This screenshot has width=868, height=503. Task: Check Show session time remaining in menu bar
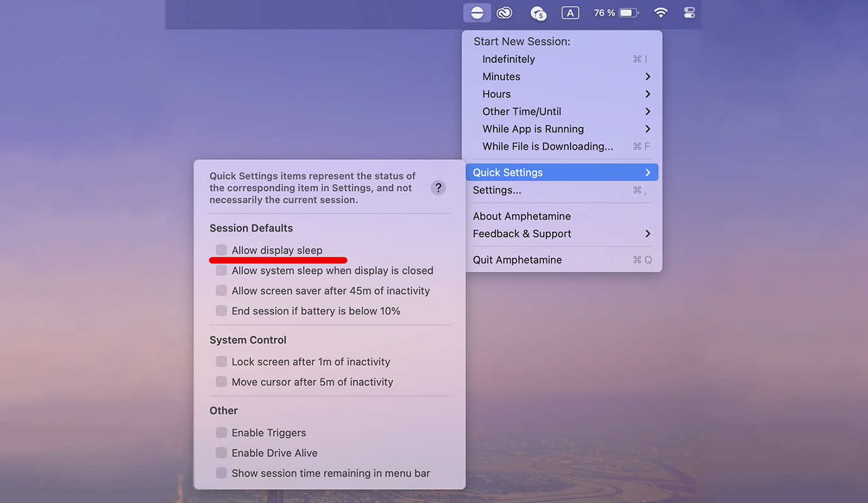221,473
